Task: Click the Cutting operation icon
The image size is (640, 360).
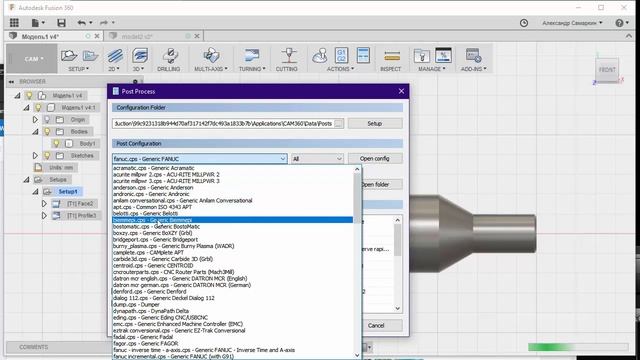Action: click(289, 56)
